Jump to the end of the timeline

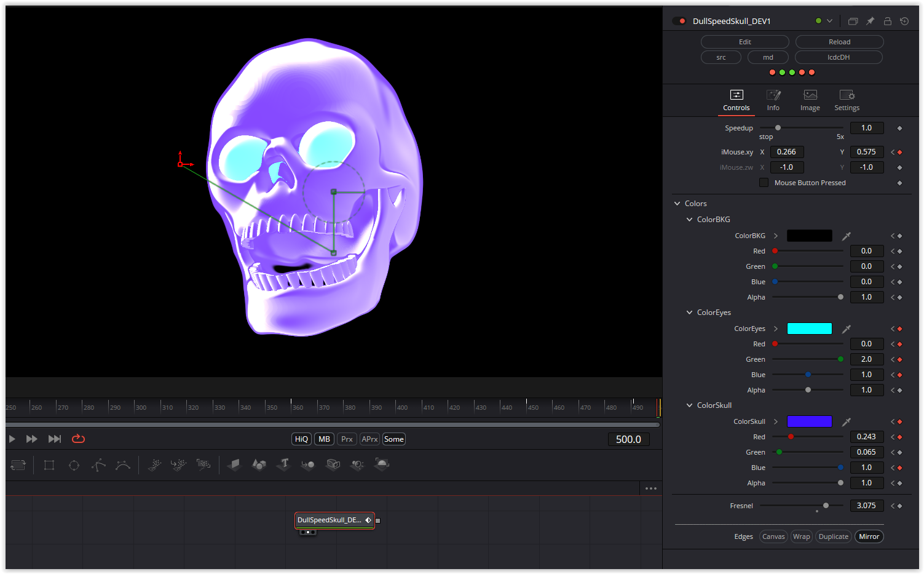[x=55, y=439]
